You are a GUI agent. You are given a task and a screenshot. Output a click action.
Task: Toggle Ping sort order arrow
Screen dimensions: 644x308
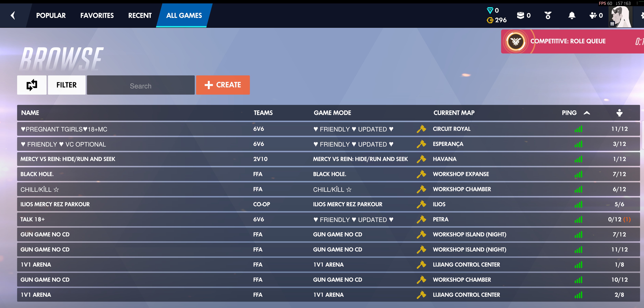pos(587,113)
